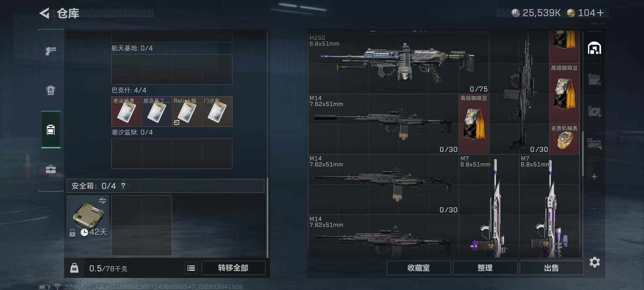The width and height of the screenshot is (644, 290).
Task: Click the lock icon under safe box
Action: coord(72,233)
